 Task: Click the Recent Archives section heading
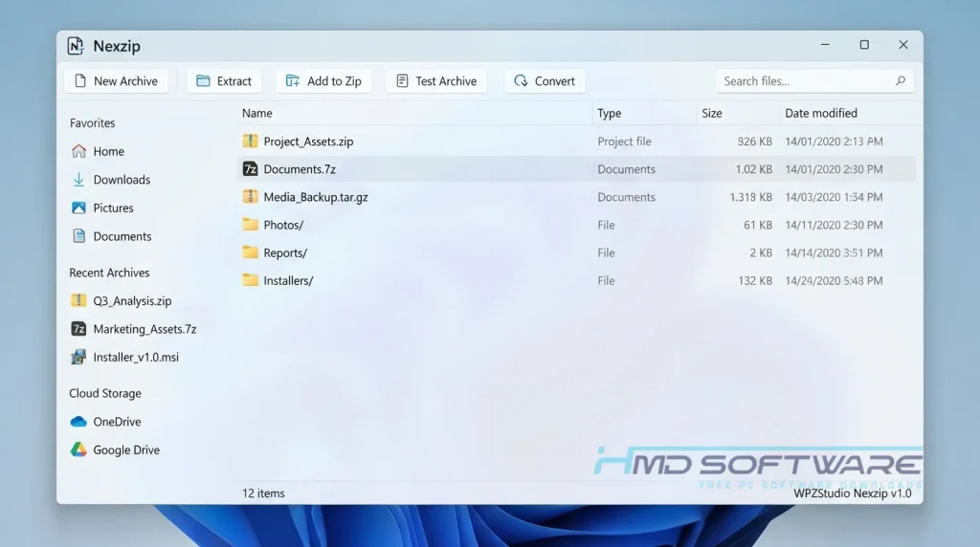pyautogui.click(x=109, y=273)
